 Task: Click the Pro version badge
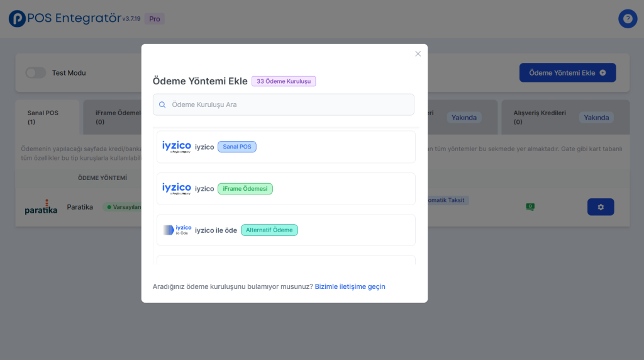[154, 19]
